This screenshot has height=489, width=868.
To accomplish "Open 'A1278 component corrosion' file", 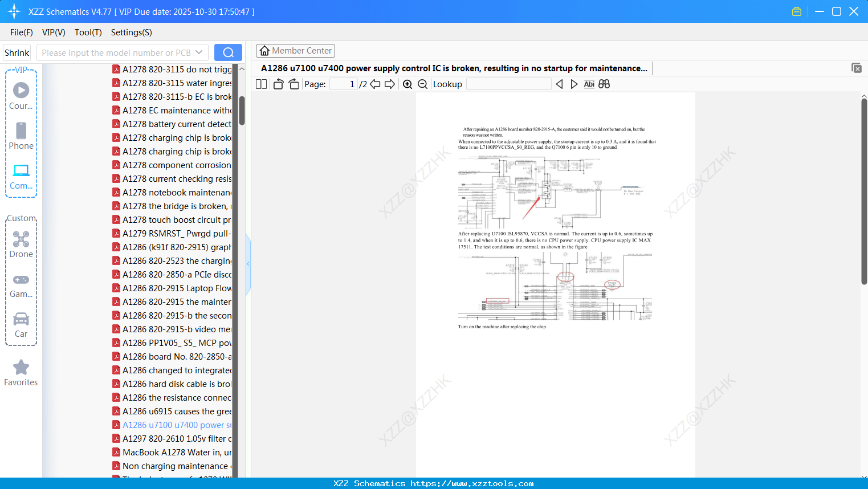I will coord(172,165).
